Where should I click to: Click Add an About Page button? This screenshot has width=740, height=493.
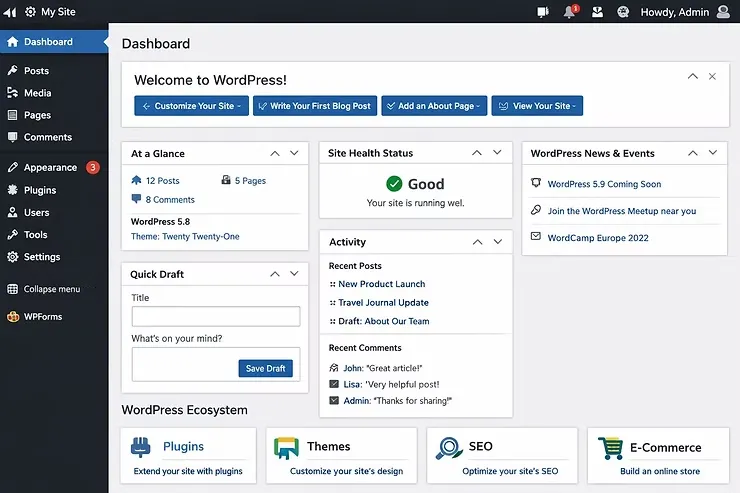(x=434, y=106)
